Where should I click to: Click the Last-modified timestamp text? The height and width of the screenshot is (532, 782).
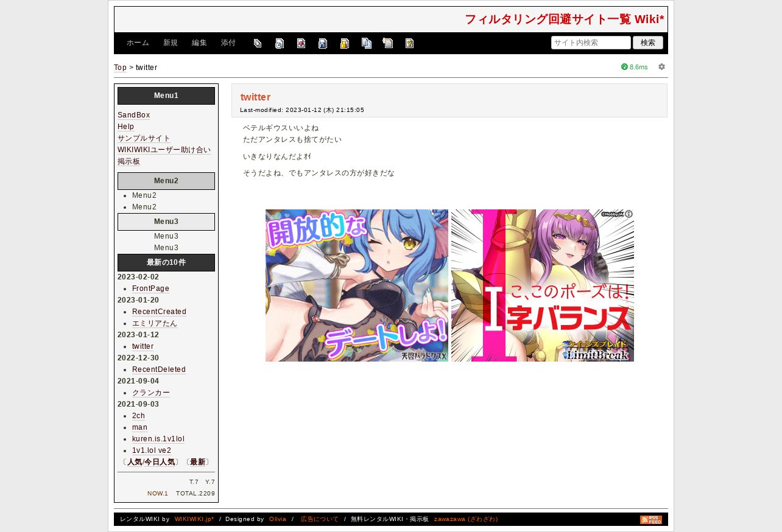pyautogui.click(x=302, y=110)
